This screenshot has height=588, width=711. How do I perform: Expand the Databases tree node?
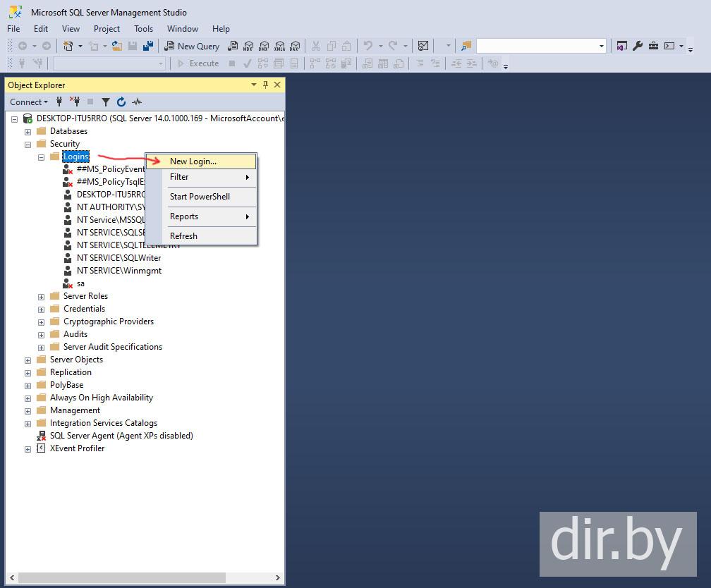[x=28, y=132]
